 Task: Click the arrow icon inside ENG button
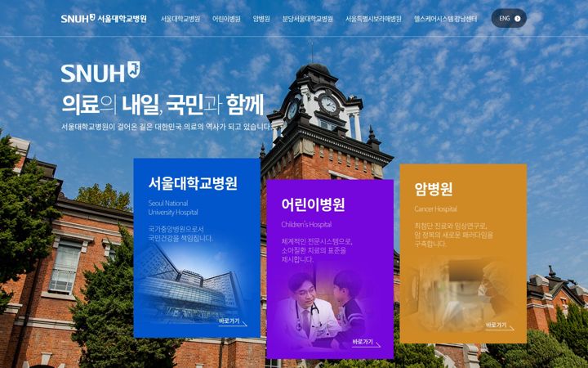[x=518, y=18]
